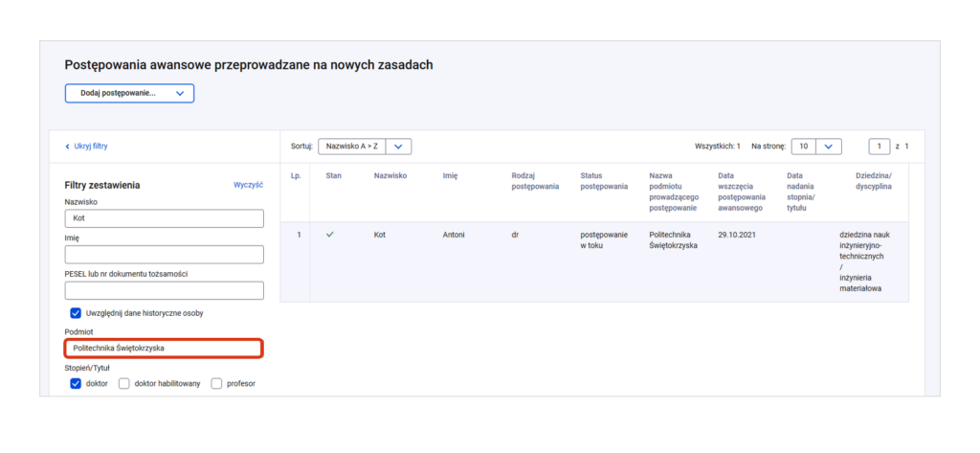This screenshot has height=453, width=980.
Task: Open the 'Dodaj postępowanie...' dropdown
Action: coord(129,93)
